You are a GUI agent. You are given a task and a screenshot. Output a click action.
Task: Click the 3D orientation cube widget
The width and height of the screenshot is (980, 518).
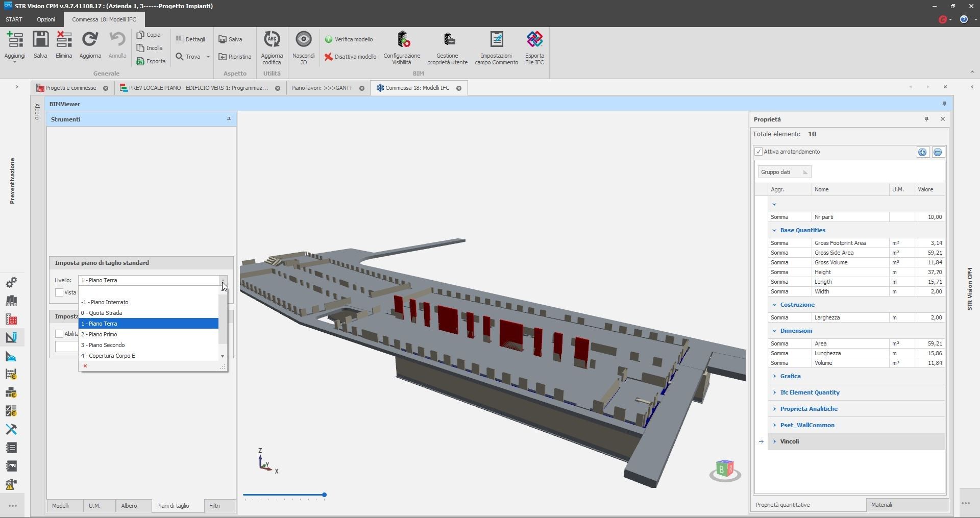(725, 469)
